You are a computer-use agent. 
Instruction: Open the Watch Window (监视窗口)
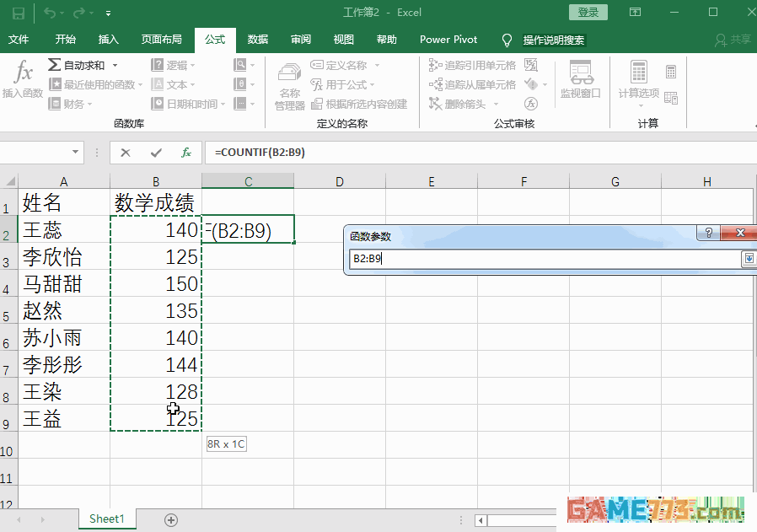[580, 80]
